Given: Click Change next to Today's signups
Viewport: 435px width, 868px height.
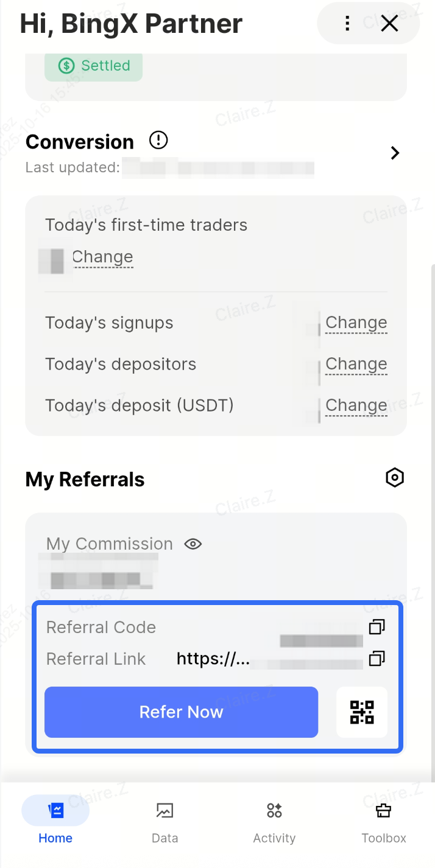Looking at the screenshot, I should click(356, 323).
